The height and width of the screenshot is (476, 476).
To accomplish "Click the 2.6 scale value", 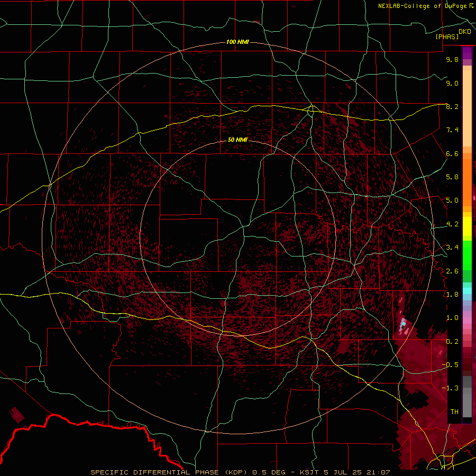I will pyautogui.click(x=452, y=271).
